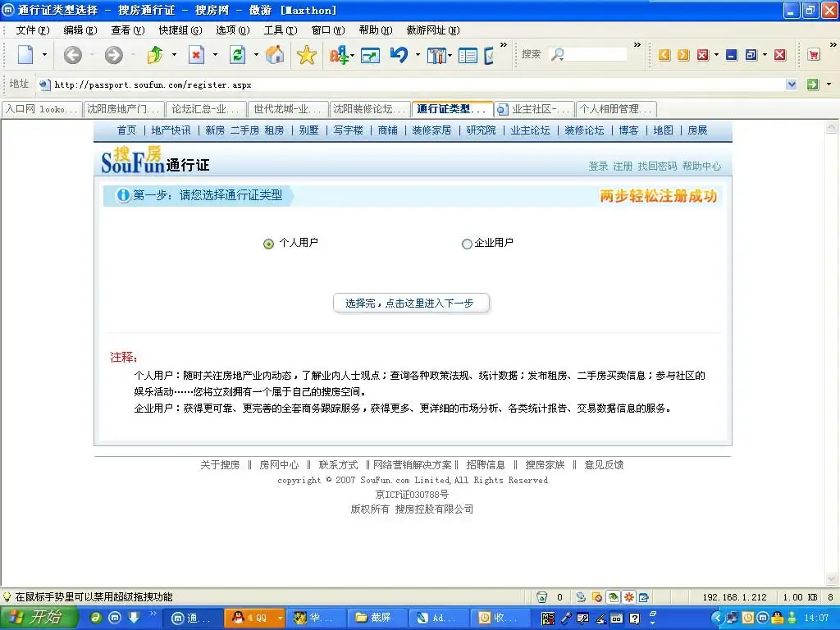Click the orange gear icon in status bar
840x630 pixels.
pyautogui.click(x=629, y=597)
